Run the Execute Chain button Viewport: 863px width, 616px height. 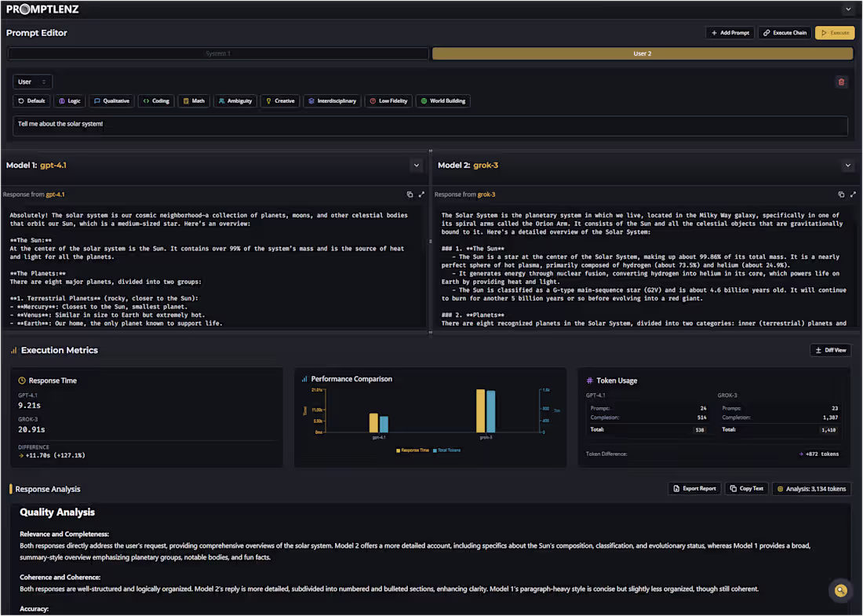click(785, 33)
